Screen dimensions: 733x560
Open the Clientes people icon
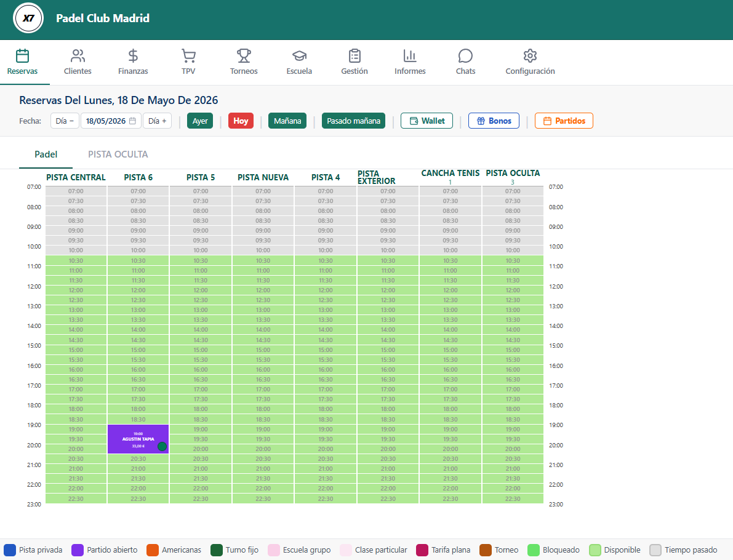(x=78, y=55)
